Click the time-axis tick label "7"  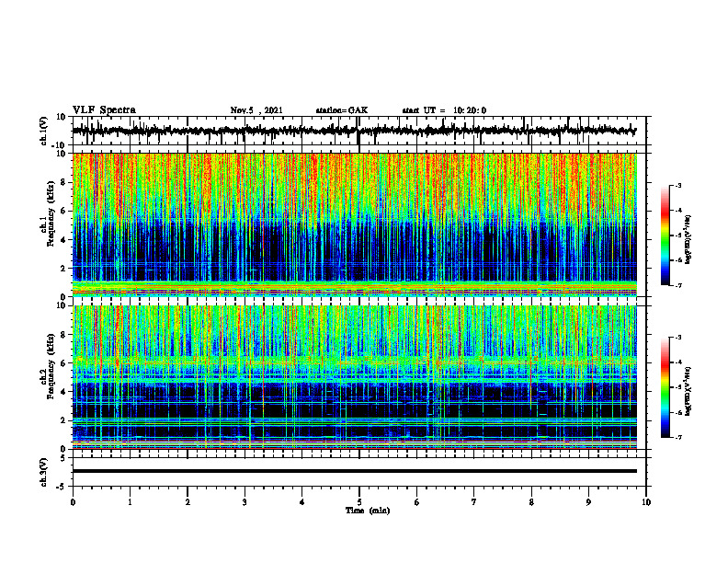pos(474,502)
